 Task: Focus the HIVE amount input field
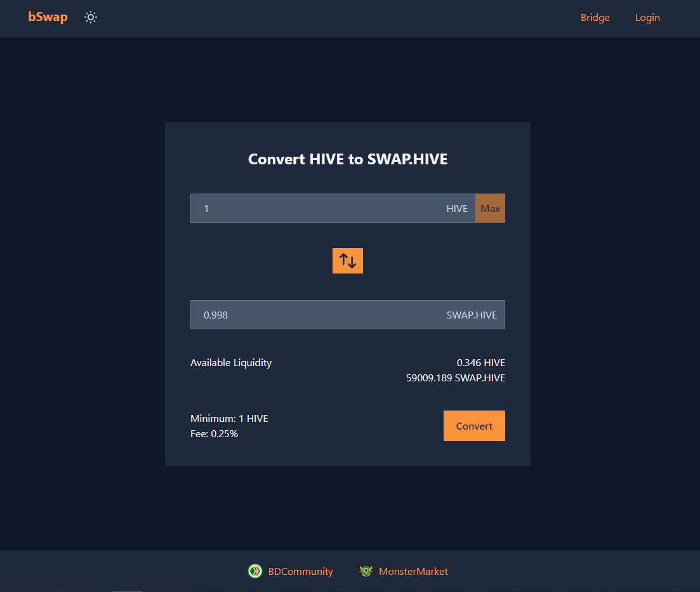click(x=333, y=208)
